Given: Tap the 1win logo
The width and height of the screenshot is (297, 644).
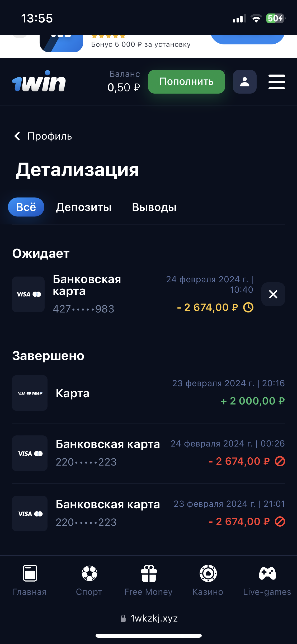Looking at the screenshot, I should (x=39, y=82).
